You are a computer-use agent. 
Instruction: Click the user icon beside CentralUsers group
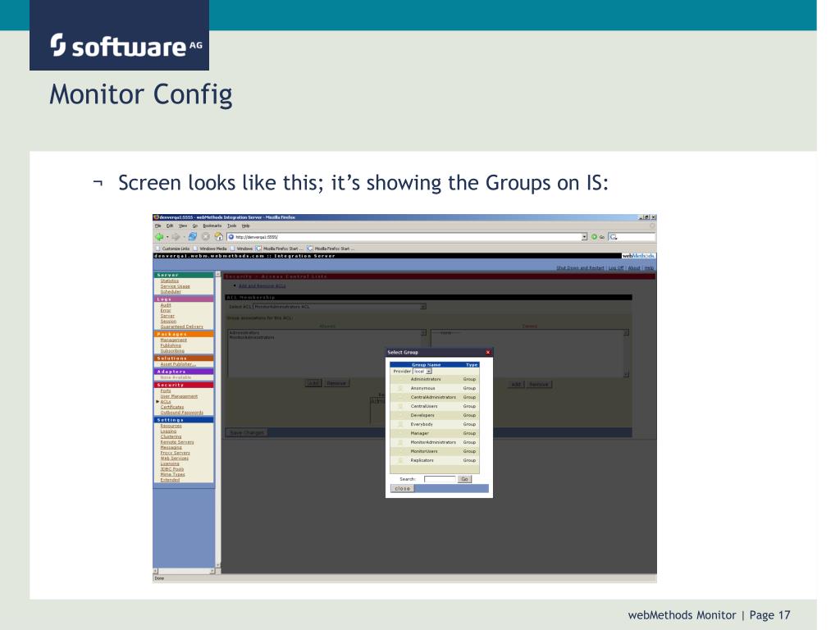(400, 406)
